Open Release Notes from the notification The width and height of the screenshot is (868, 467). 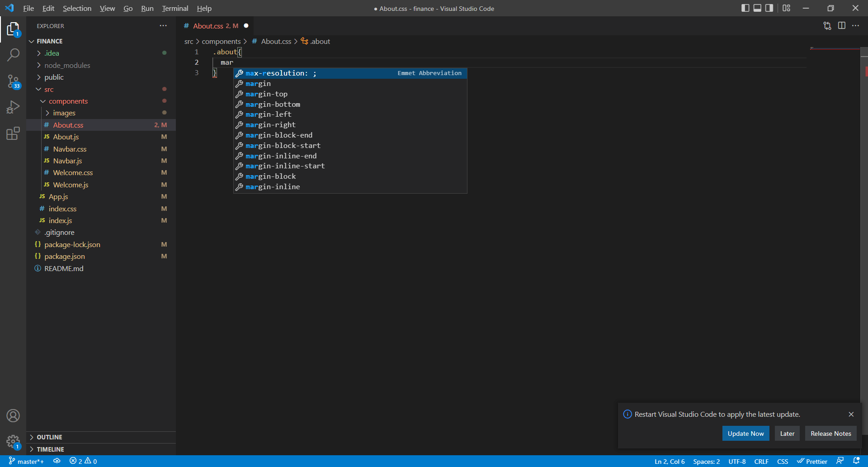coord(830,433)
